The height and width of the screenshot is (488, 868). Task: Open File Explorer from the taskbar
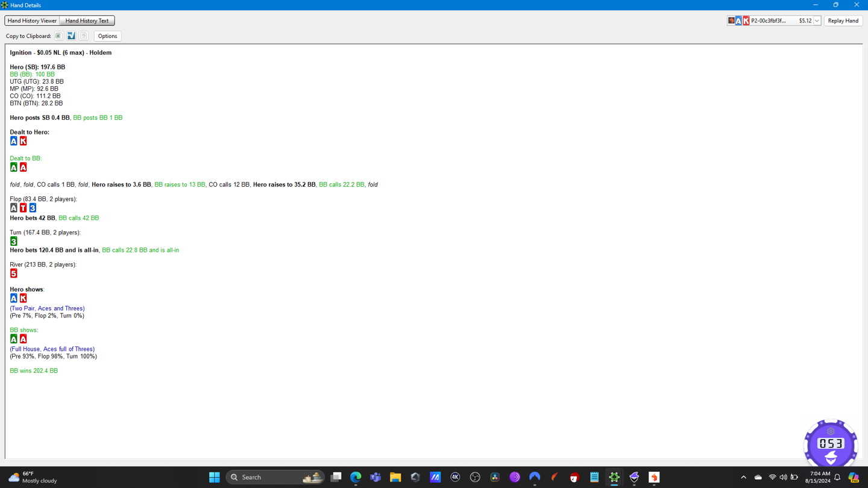395,477
